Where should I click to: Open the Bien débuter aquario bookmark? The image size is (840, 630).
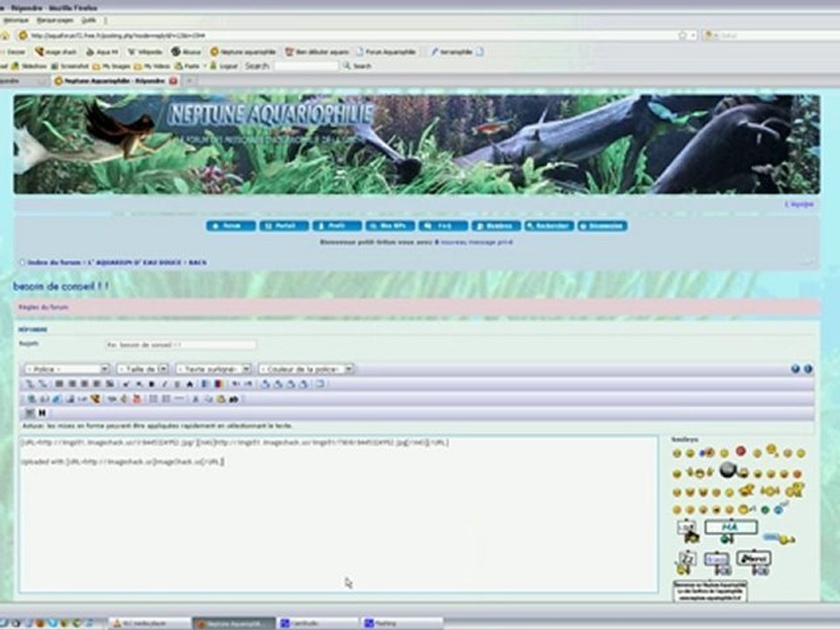point(317,52)
